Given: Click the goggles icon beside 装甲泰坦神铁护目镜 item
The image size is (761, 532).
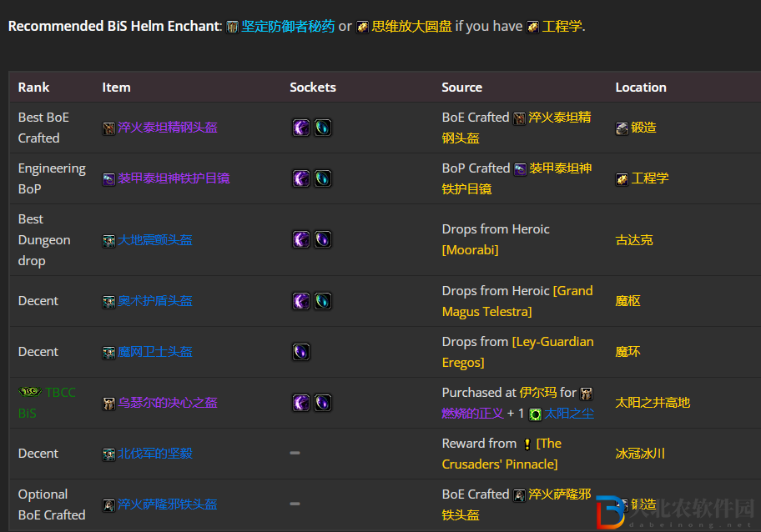Looking at the screenshot, I should (108, 179).
